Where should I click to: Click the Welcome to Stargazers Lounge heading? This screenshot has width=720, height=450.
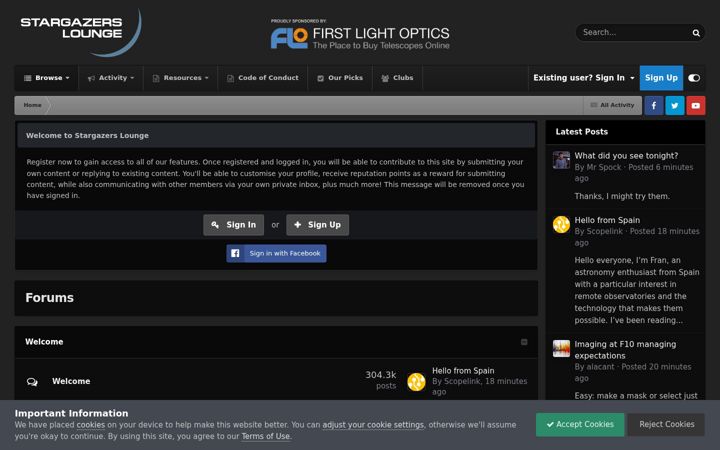(87, 135)
